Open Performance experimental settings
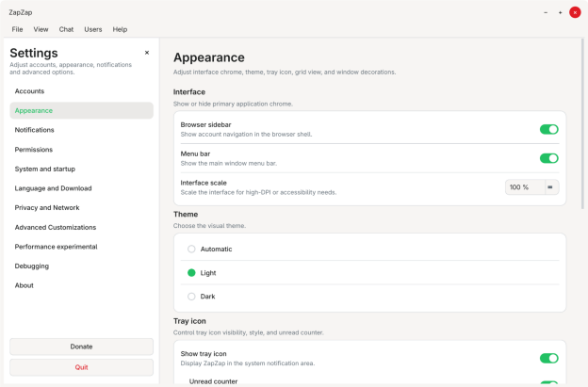The image size is (588, 387). [81, 247]
